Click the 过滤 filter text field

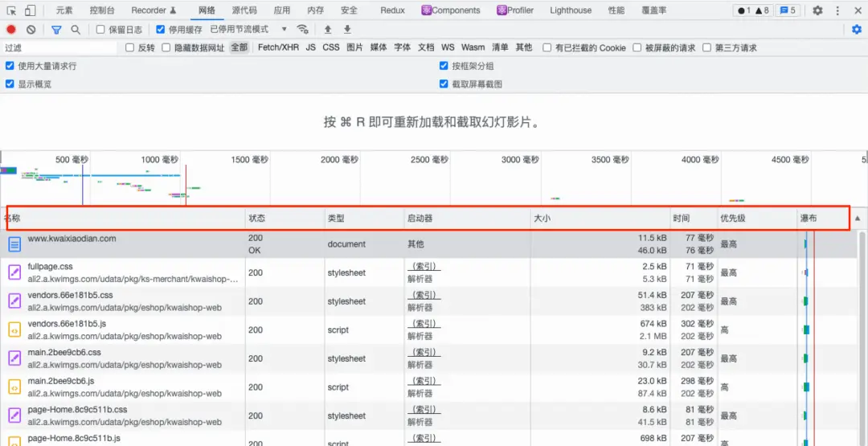click(59, 48)
